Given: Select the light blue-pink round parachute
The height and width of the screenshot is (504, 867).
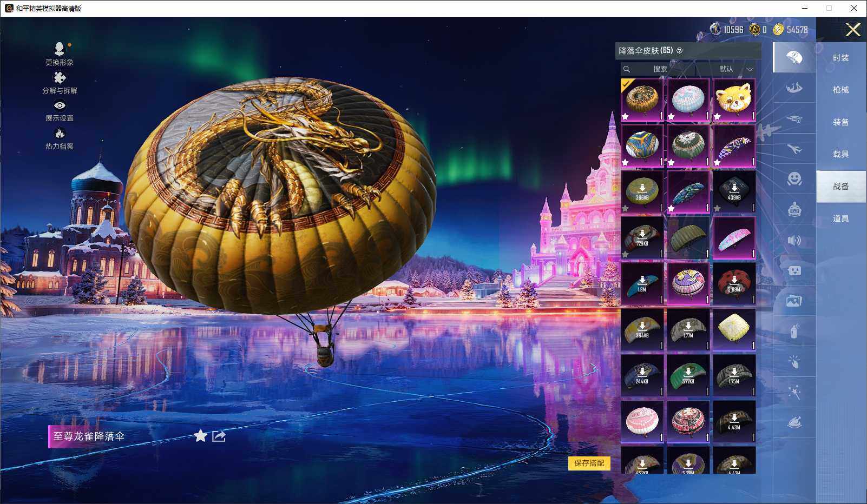Looking at the screenshot, I should [688, 100].
